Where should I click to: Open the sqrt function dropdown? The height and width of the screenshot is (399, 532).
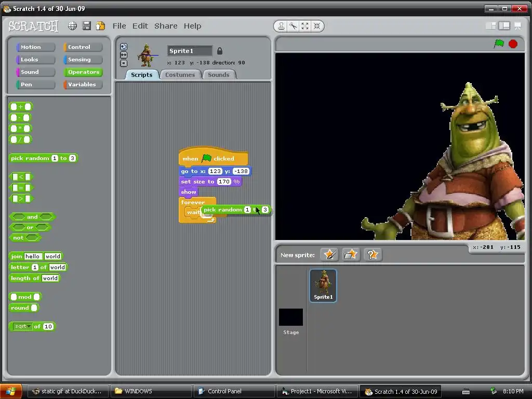(x=23, y=326)
